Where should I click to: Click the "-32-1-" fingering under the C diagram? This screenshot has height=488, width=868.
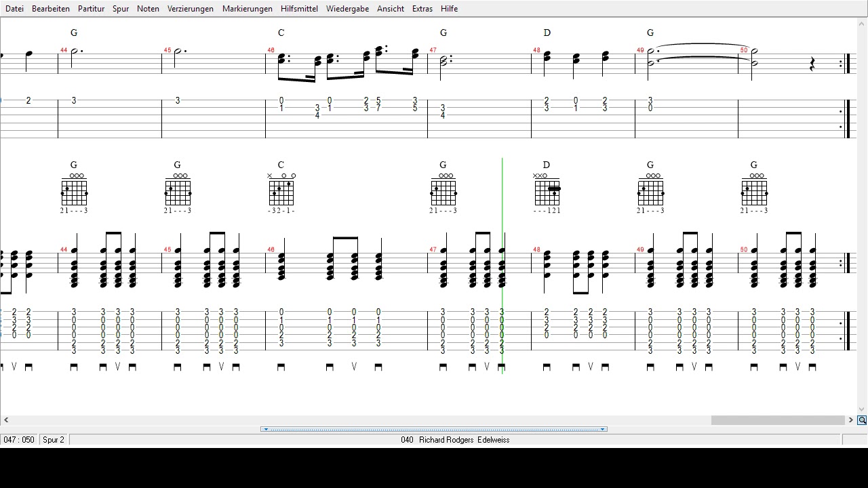tap(281, 211)
